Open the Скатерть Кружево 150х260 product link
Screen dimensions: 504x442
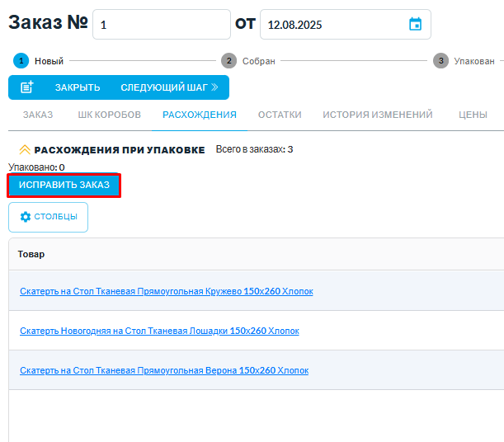coord(167,291)
